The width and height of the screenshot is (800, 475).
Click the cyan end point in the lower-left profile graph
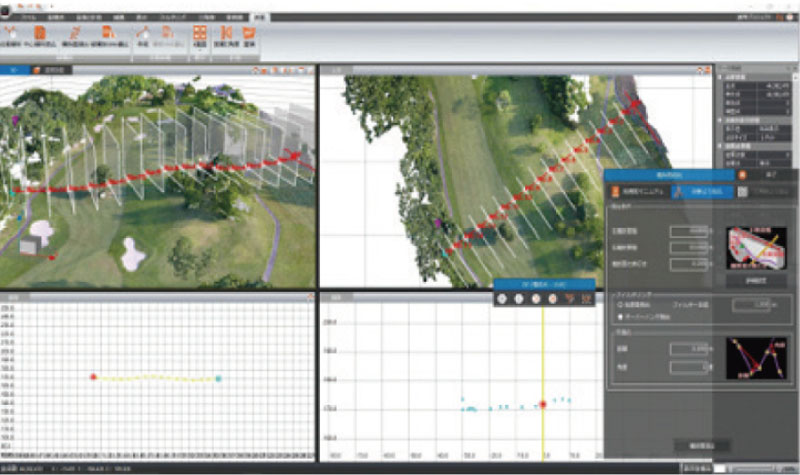(x=219, y=379)
